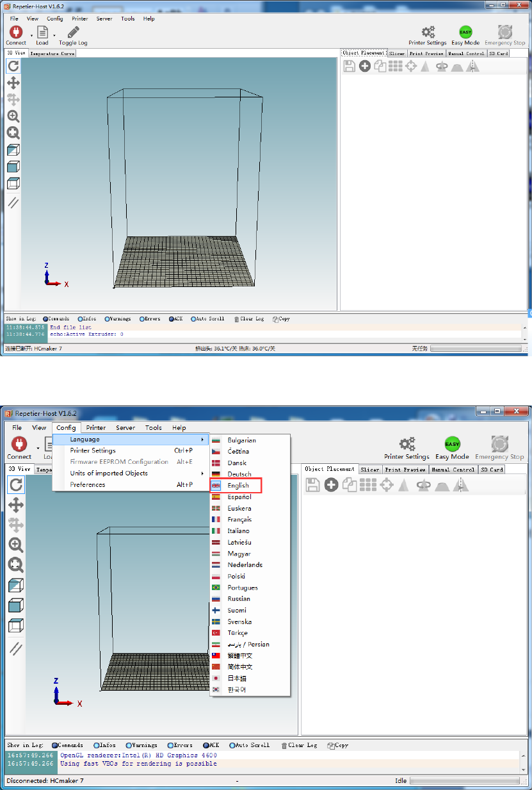Image resolution: width=532 pixels, height=790 pixels.
Task: Switch to Slicer tab in upper window
Action: pos(397,54)
